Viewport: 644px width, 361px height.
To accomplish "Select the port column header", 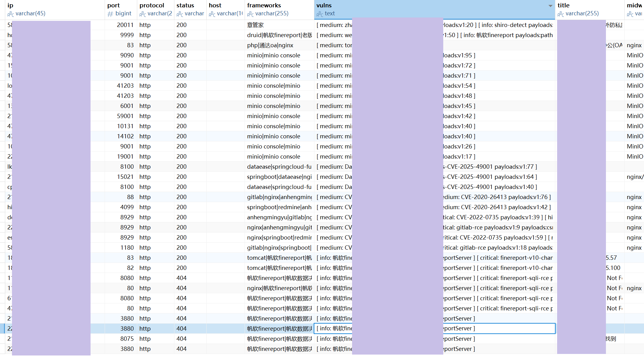I will (121, 10).
